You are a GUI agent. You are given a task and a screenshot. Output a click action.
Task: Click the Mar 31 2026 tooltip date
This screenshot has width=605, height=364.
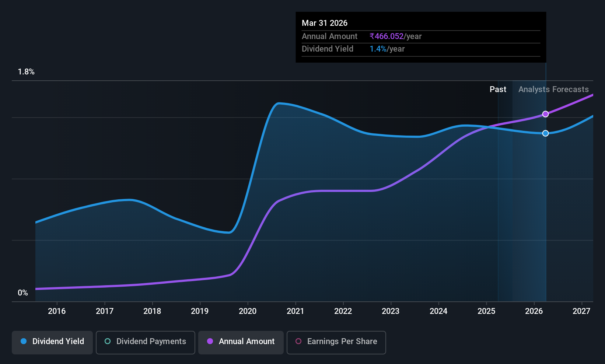coord(325,23)
